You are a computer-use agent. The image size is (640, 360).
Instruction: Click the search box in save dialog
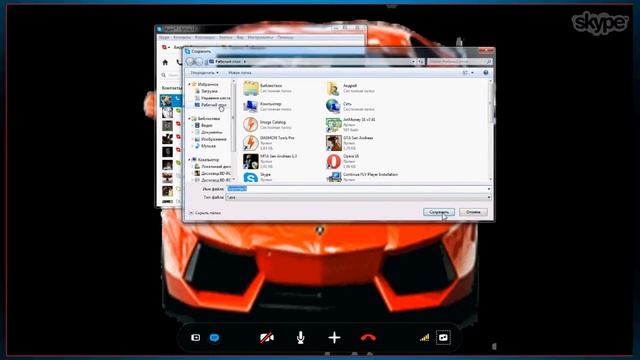click(x=460, y=62)
